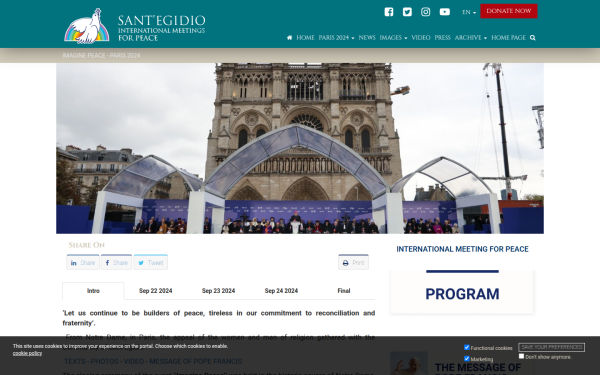600x375 pixels.
Task: Open the YouTube icon in header
Action: point(445,12)
